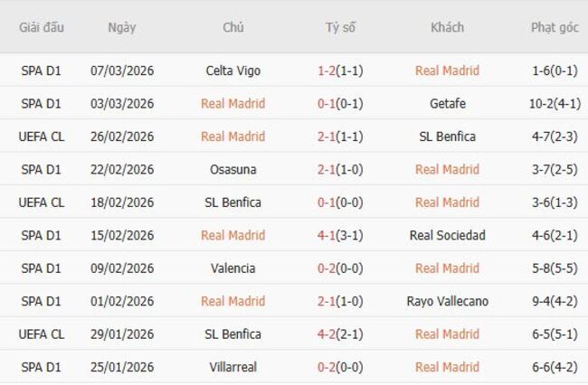Open the Valencia team link

tap(232, 268)
